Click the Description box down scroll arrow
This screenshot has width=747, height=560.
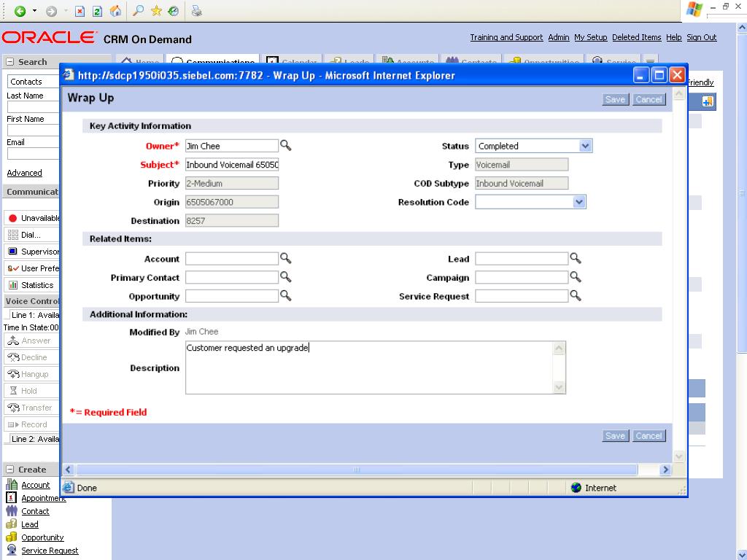559,388
